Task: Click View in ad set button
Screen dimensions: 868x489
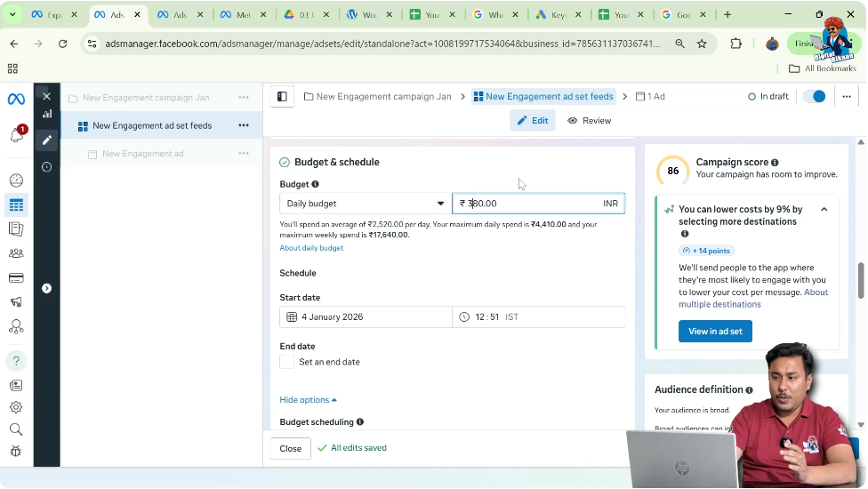Action: click(x=715, y=332)
